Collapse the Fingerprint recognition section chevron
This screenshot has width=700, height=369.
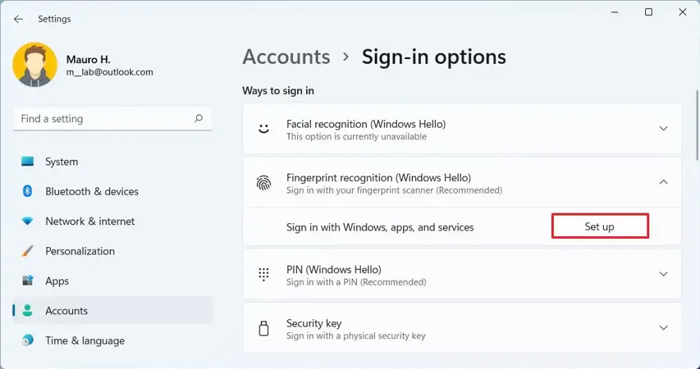point(663,182)
